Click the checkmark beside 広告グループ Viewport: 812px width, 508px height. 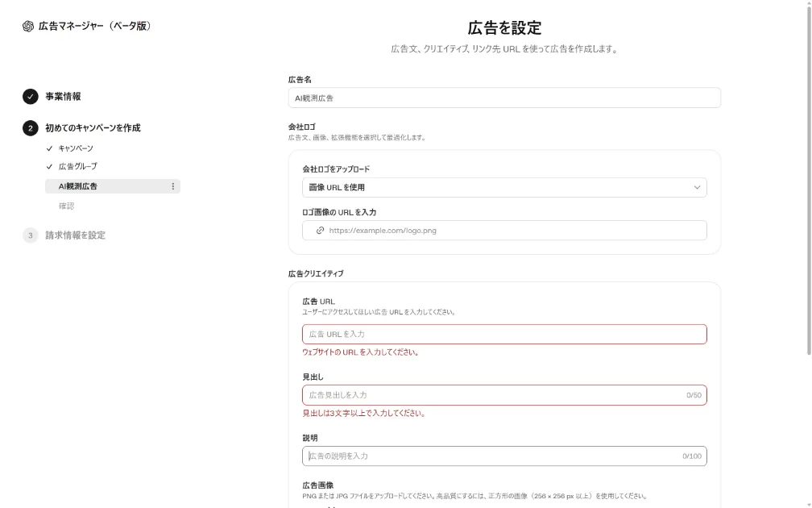pyautogui.click(x=49, y=166)
